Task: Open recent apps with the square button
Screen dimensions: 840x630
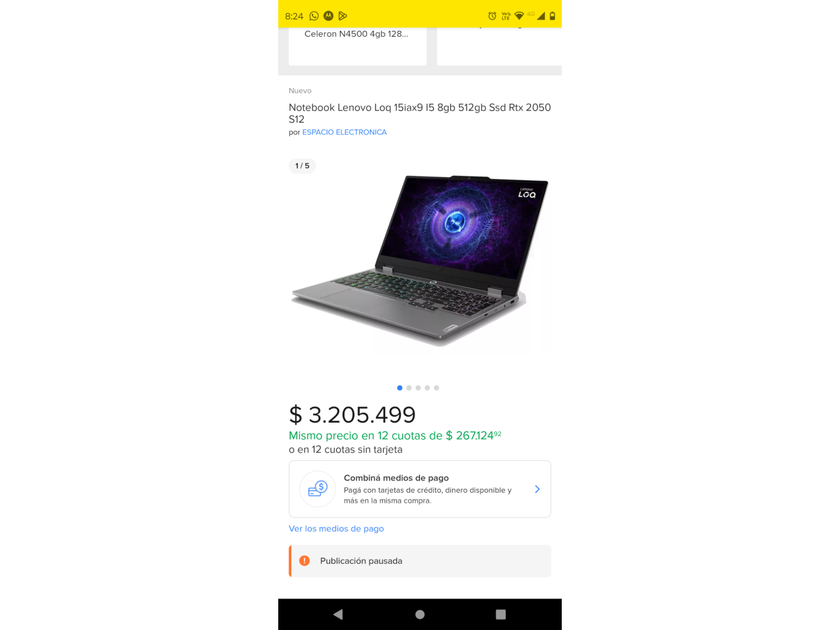Action: [x=501, y=614]
